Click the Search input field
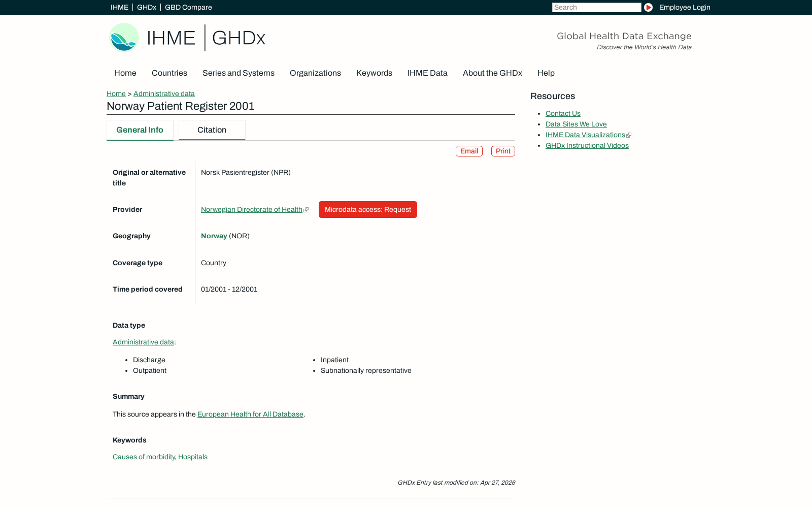The width and height of the screenshot is (812, 508). [x=596, y=7]
